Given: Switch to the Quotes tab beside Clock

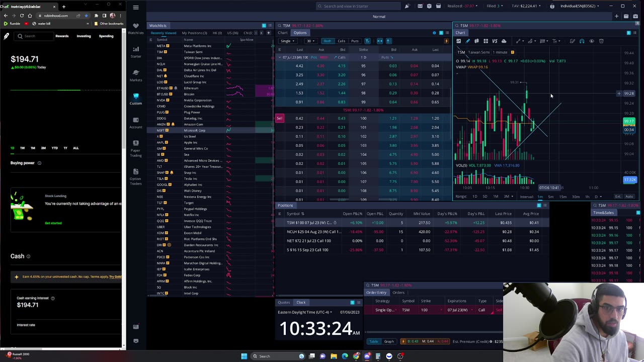Looking at the screenshot, I should tap(284, 302).
